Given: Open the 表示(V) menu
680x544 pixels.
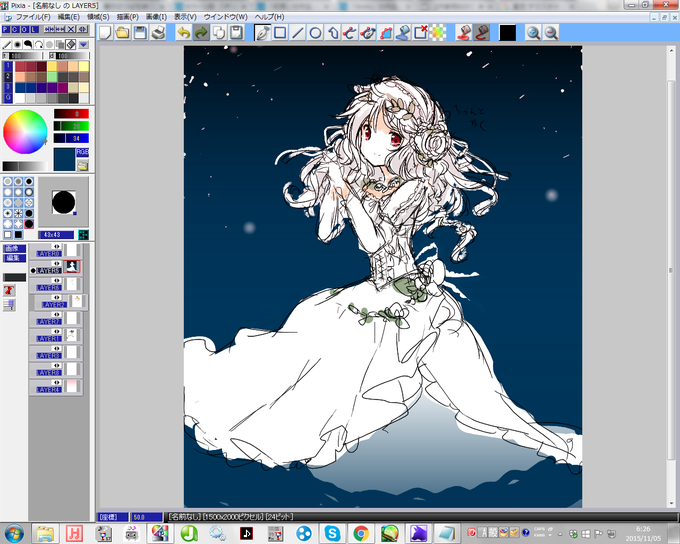Looking at the screenshot, I should coord(185,17).
